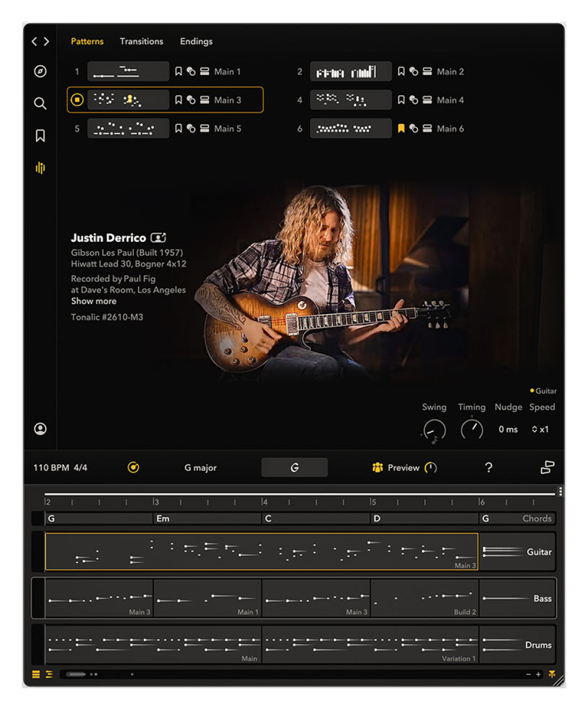The height and width of the screenshot is (710, 588).
Task: Open the user account profile icon
Action: (40, 429)
